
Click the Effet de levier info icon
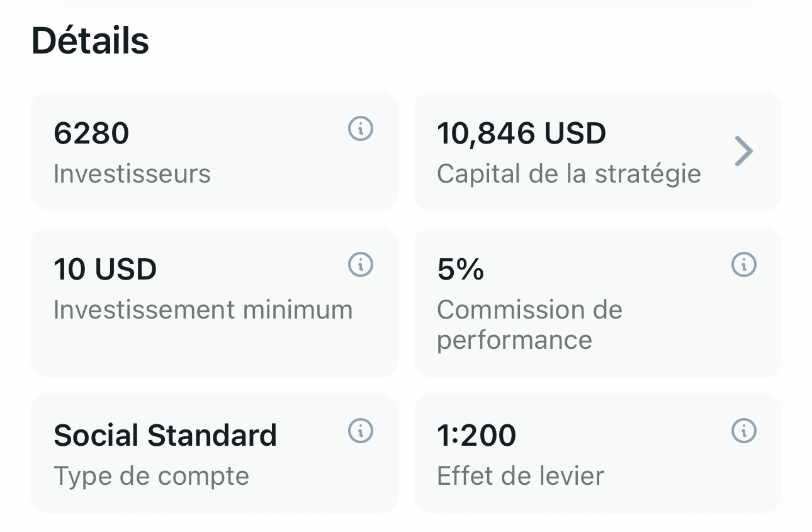743,431
